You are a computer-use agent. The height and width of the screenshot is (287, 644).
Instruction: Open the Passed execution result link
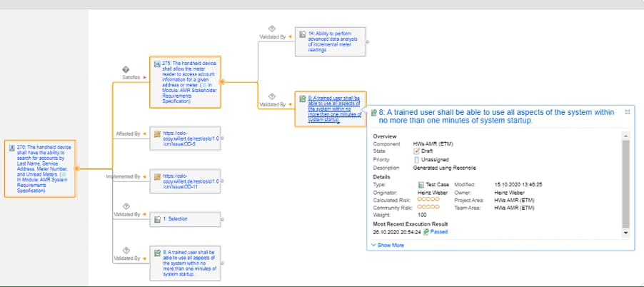[439, 232]
